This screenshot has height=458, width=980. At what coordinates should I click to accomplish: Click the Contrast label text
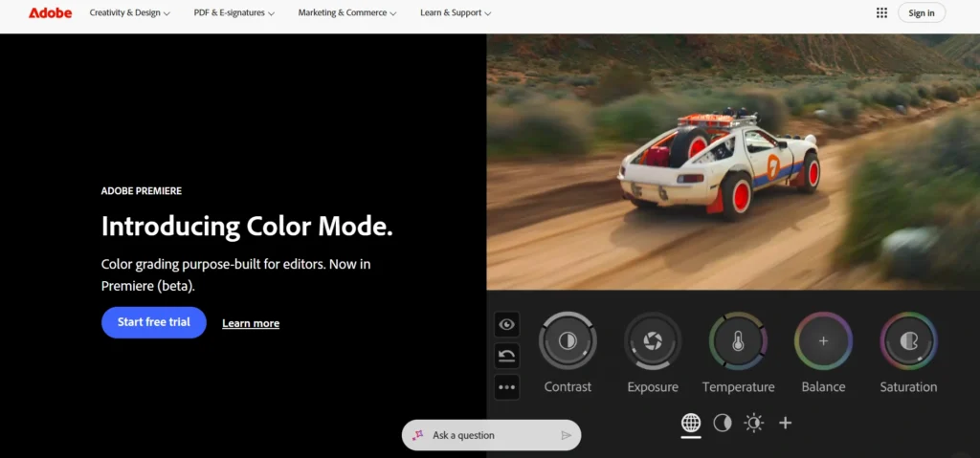568,387
